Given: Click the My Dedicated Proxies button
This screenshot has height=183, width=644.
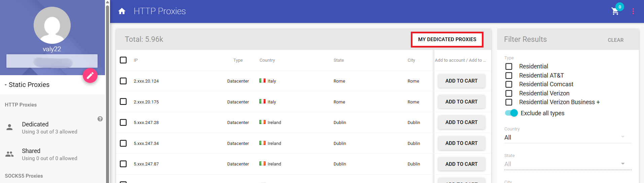Looking at the screenshot, I should coord(447,39).
